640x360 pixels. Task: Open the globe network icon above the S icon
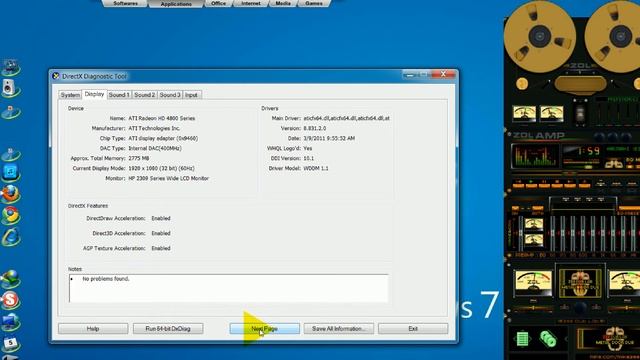pyautogui.click(x=10, y=279)
